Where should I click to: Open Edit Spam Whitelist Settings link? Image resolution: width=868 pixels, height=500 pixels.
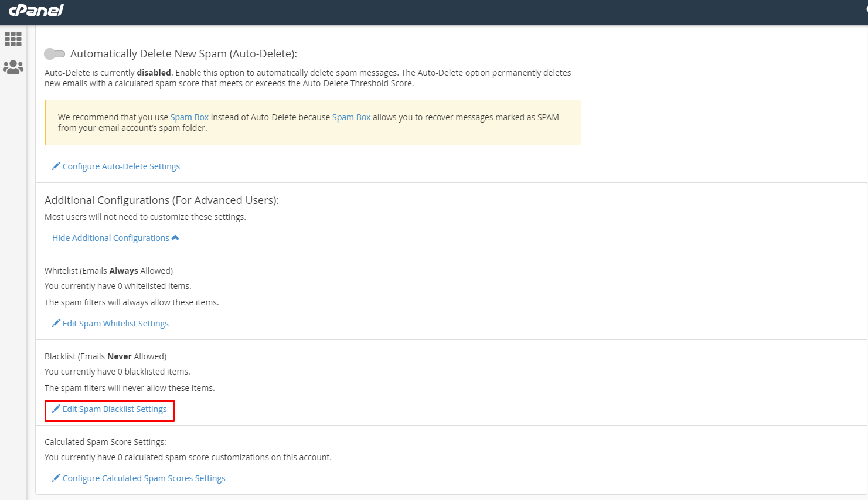pyautogui.click(x=115, y=324)
